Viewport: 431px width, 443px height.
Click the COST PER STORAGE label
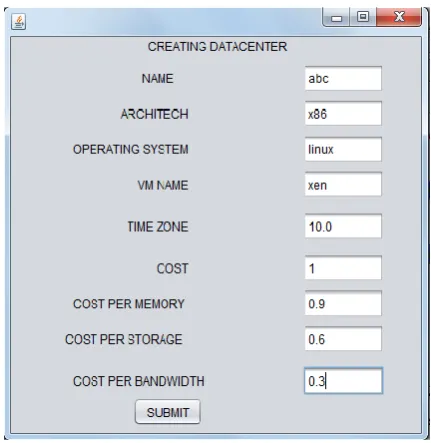tap(124, 339)
